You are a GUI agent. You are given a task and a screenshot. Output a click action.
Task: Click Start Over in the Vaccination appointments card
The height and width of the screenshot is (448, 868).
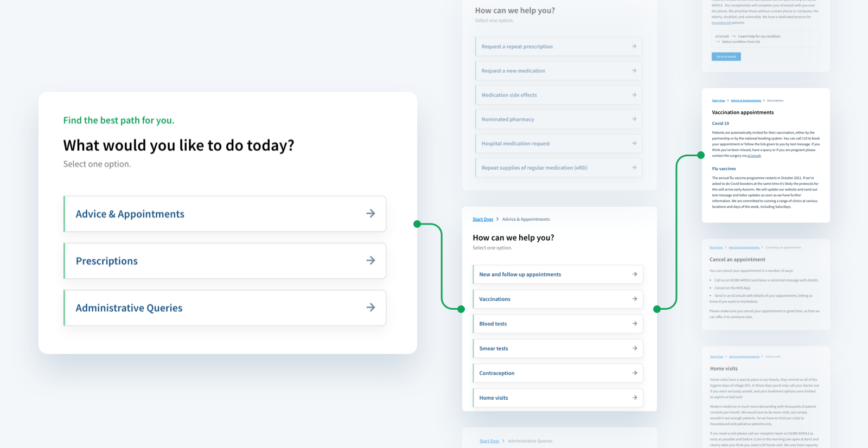pos(719,100)
